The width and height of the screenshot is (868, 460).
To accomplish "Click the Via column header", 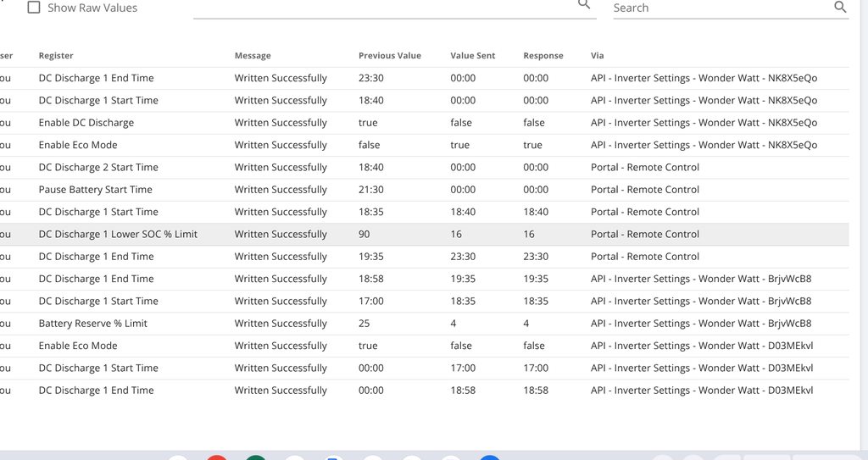I will click(597, 56).
